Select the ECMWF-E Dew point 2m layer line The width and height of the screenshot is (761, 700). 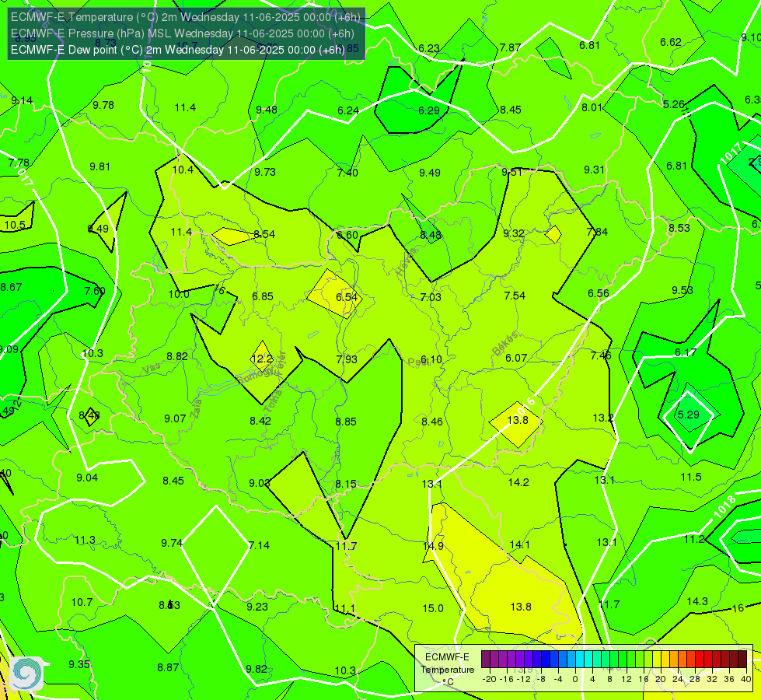click(x=178, y=50)
